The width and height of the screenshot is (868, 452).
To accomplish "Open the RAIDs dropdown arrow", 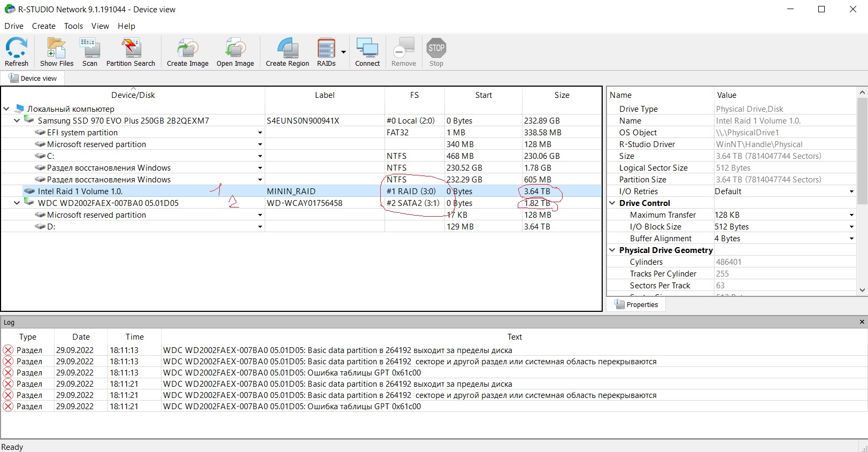I will tap(343, 52).
